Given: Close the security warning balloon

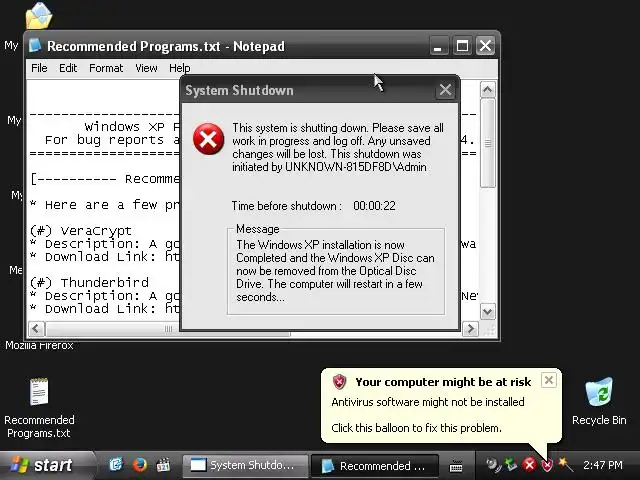Looking at the screenshot, I should click(549, 380).
